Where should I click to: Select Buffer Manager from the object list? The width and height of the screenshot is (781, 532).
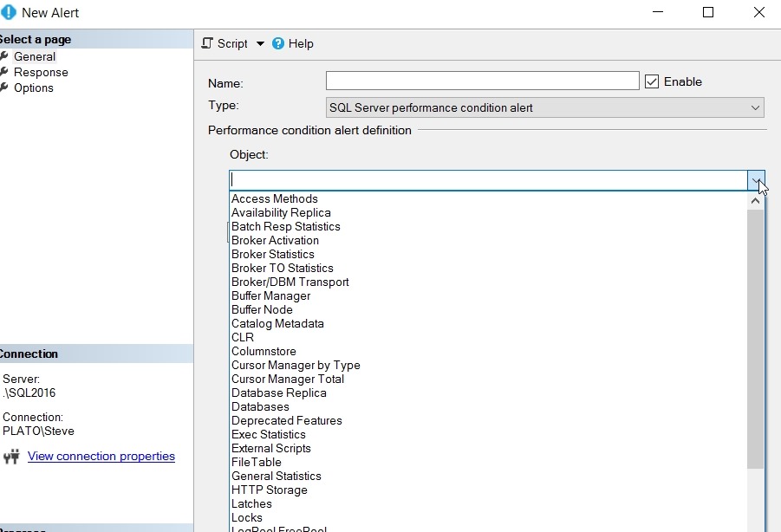click(x=270, y=295)
